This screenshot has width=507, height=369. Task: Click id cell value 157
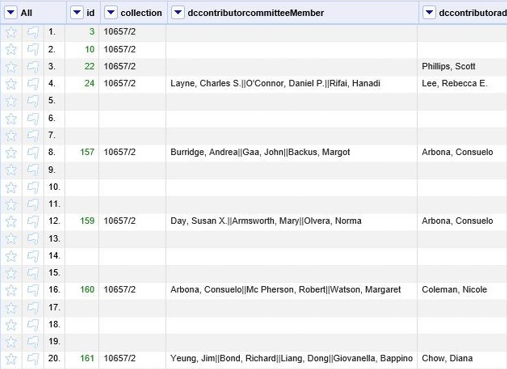(x=87, y=152)
